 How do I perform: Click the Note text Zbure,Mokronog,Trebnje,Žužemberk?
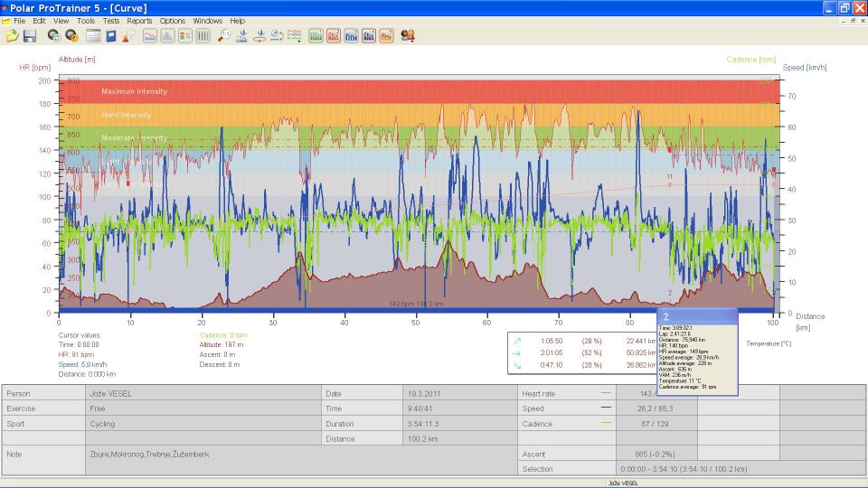[x=149, y=455]
